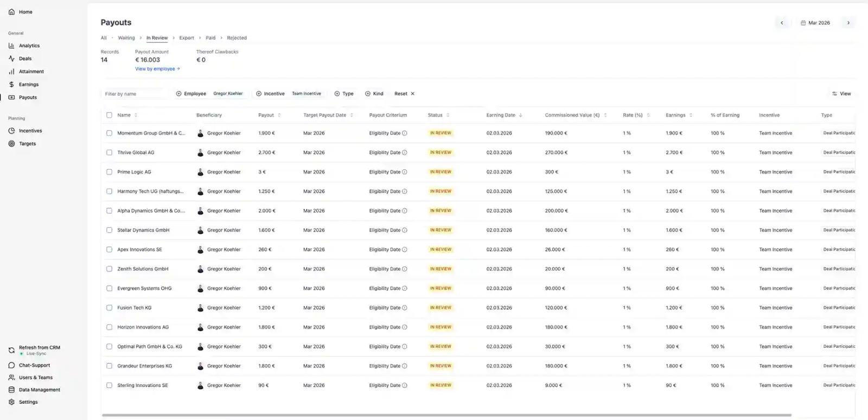Select the Fusion Tech KG row checkbox
This screenshot has height=420, width=868.
pyautogui.click(x=109, y=308)
